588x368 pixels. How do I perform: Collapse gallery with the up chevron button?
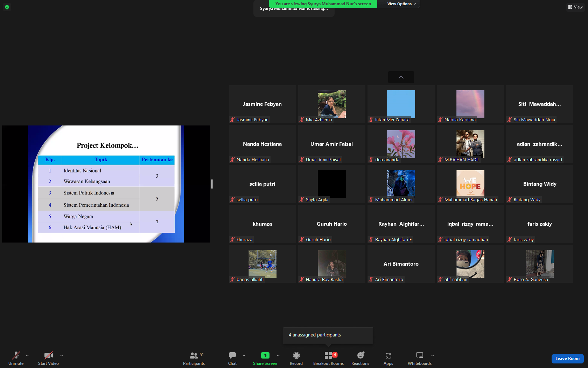click(x=401, y=77)
